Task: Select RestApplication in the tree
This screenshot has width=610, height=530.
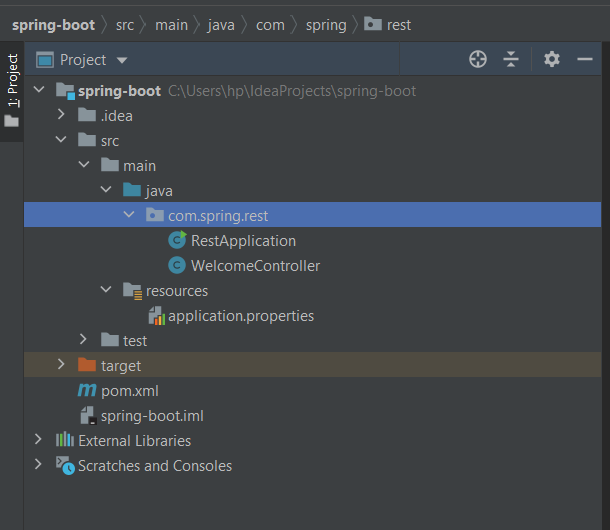Action: pos(244,241)
